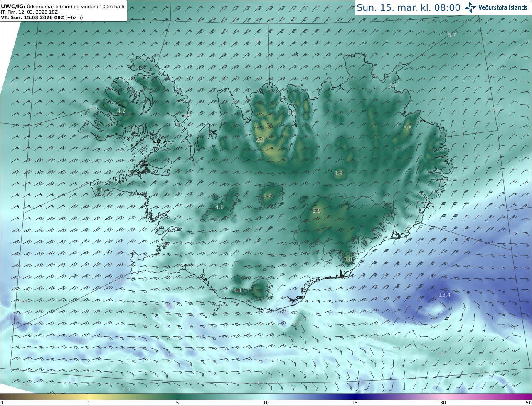This screenshot has width=532, height=406.
Task: Click the 13.4 value in the dark blue area
Action: [444, 295]
